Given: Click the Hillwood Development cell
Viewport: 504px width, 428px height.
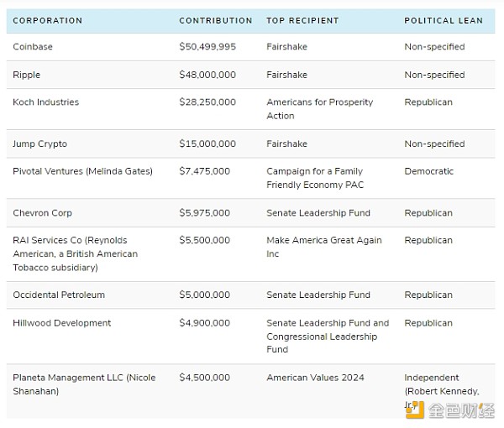Looking at the screenshot, I should click(62, 322).
